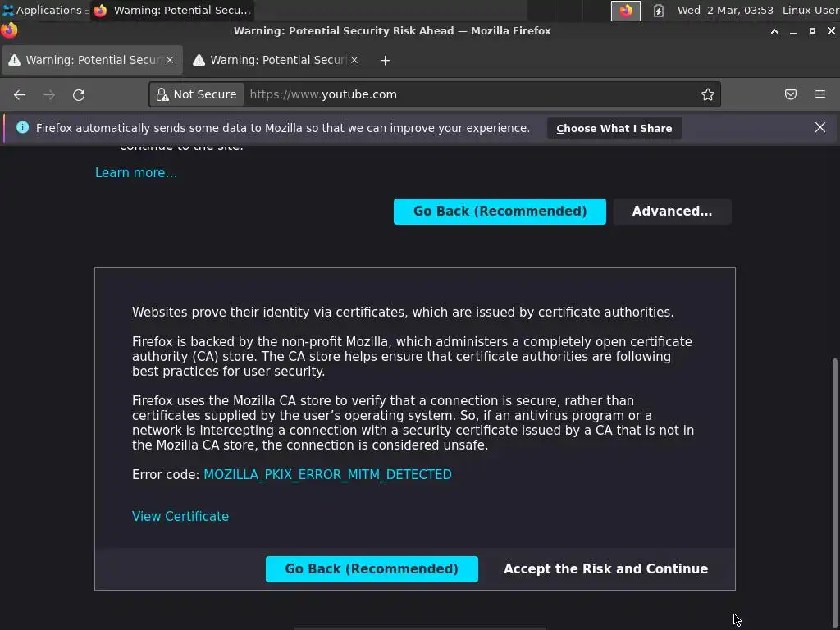Click the warning icon on second tab
Viewport: 840px width, 630px height.
pos(199,60)
